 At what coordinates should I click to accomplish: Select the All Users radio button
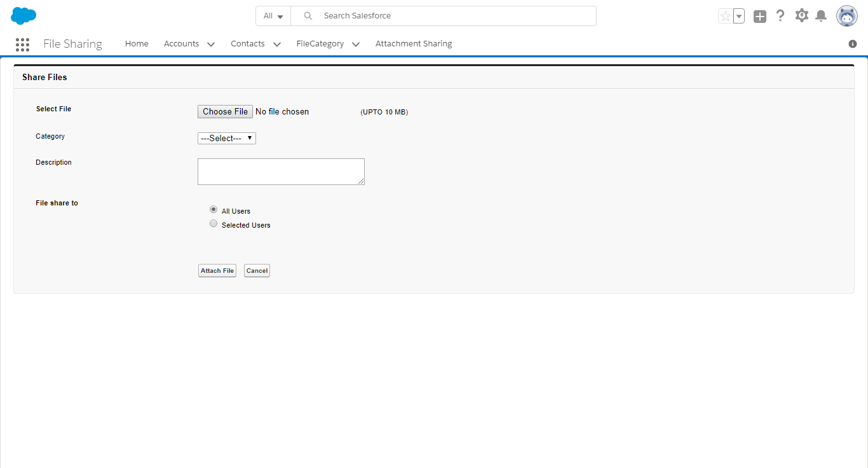[214, 210]
